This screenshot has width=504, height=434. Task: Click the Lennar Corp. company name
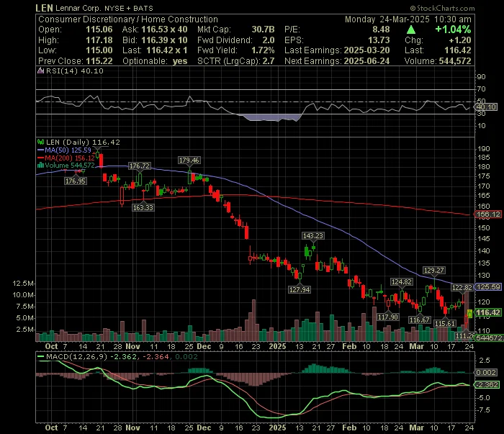point(78,9)
